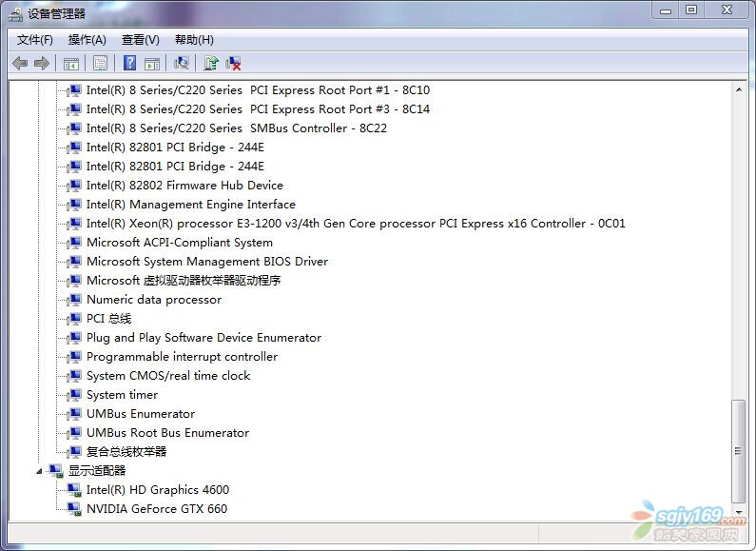Click the Update driver software icon

click(x=211, y=63)
